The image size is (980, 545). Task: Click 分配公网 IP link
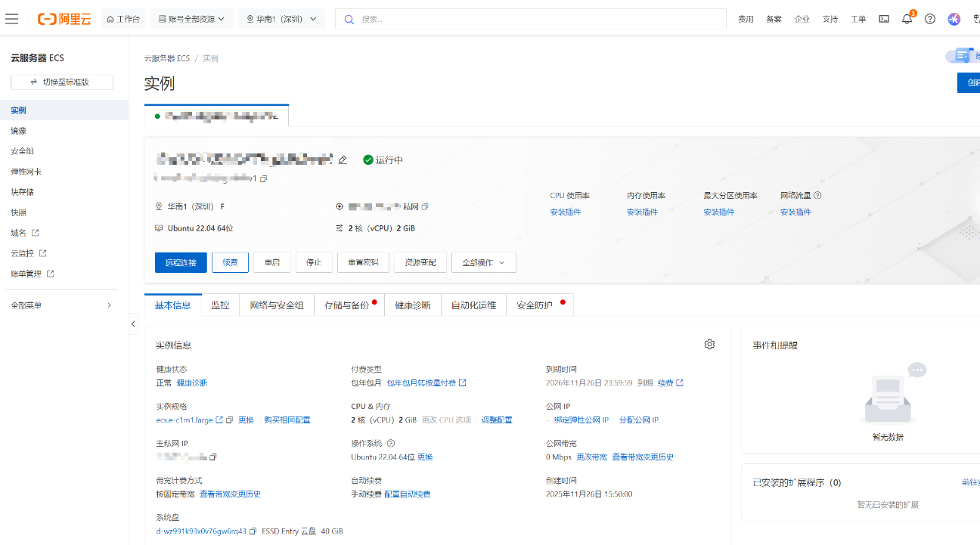[x=639, y=420]
